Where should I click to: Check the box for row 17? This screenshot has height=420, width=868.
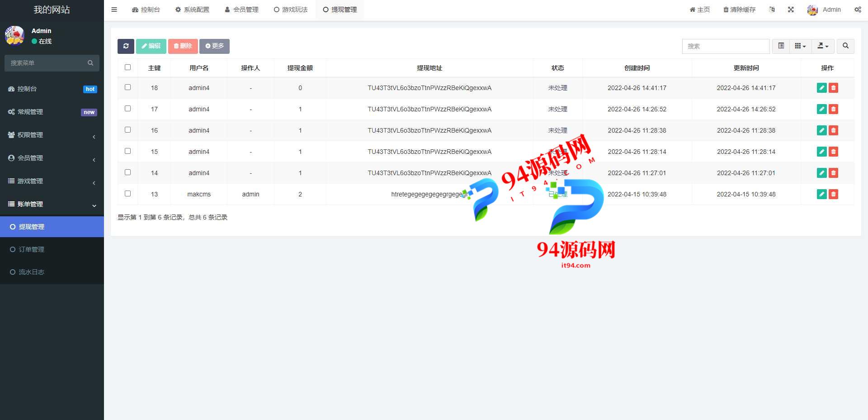127,108
